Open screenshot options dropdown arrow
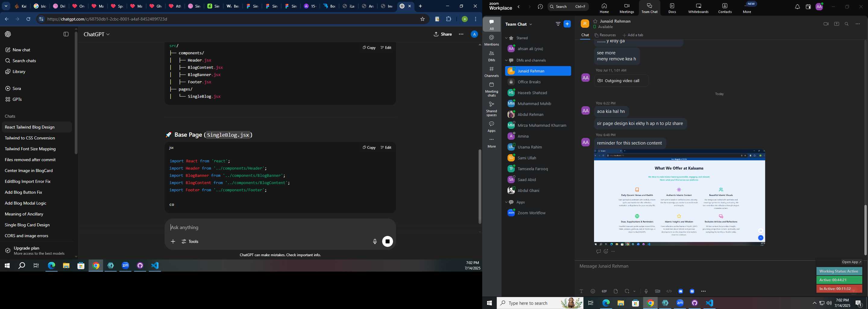 point(634,291)
